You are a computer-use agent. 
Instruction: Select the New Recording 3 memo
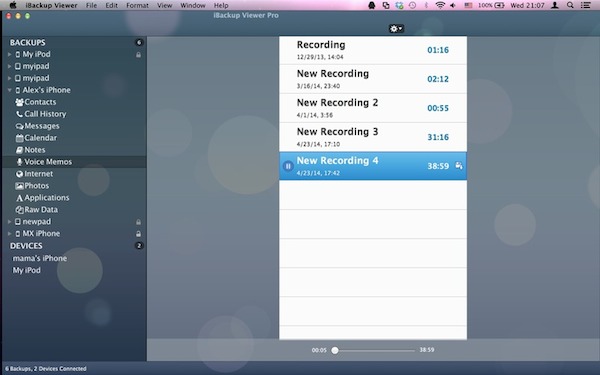pos(373,137)
